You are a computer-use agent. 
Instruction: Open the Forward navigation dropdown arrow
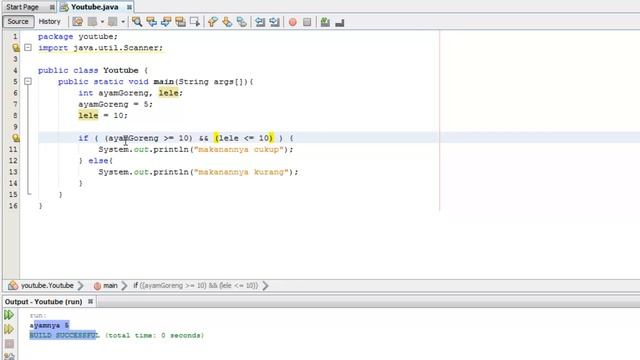point(123,22)
